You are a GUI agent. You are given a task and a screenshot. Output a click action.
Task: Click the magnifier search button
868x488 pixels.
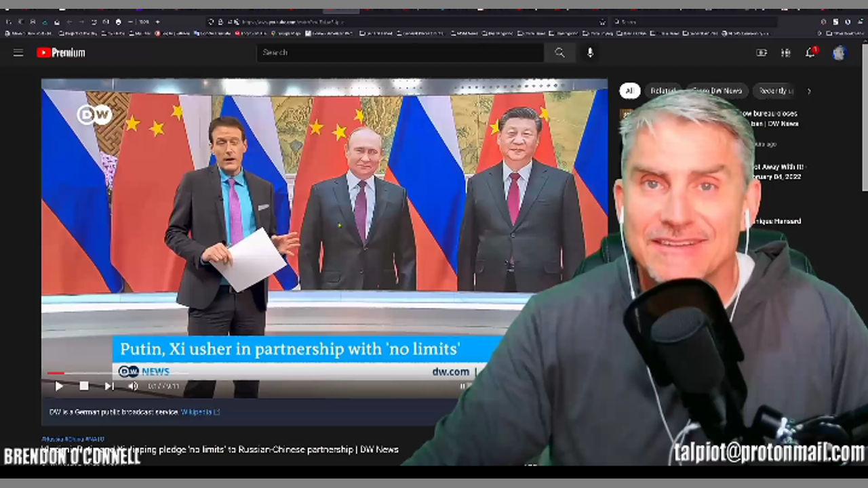click(559, 53)
